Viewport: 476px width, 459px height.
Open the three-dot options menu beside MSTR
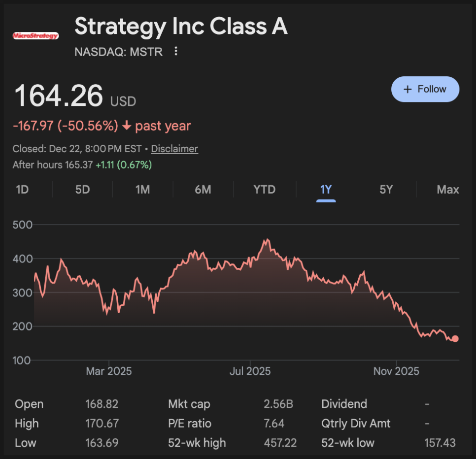pyautogui.click(x=176, y=51)
